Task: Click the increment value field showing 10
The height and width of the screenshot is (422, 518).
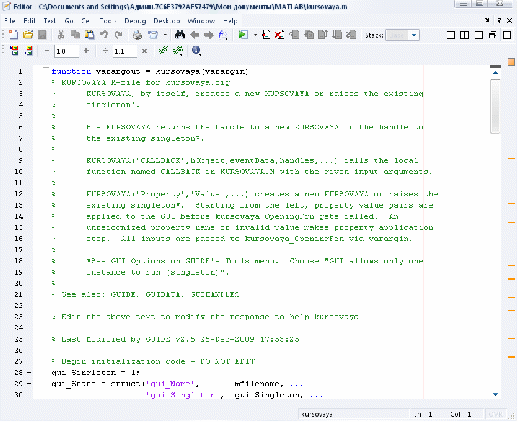Action: (x=67, y=51)
